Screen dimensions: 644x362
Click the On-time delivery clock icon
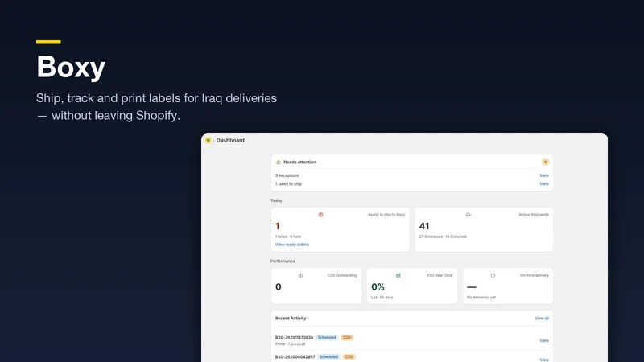pyautogui.click(x=493, y=275)
